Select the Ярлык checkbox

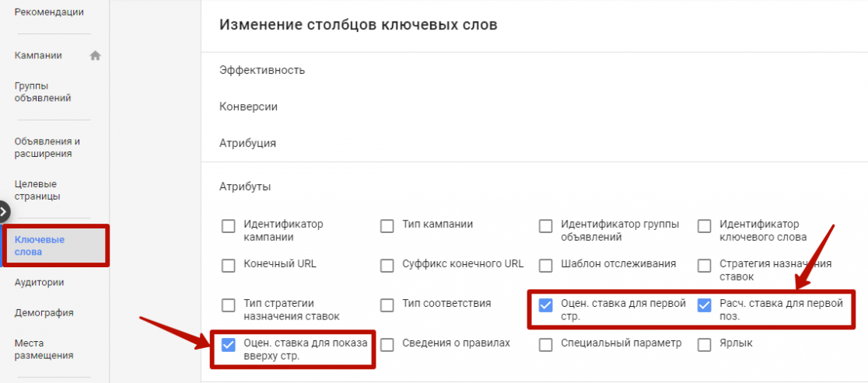click(x=704, y=345)
